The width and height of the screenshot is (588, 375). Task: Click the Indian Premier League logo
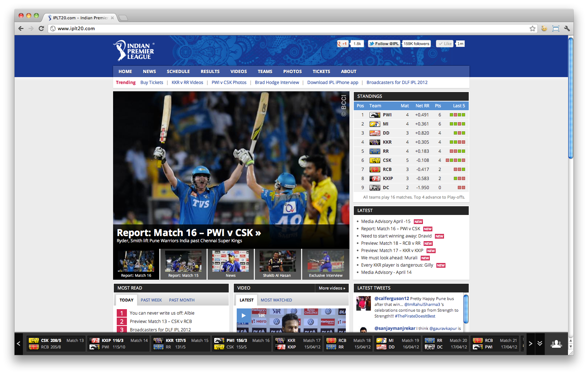tap(133, 51)
